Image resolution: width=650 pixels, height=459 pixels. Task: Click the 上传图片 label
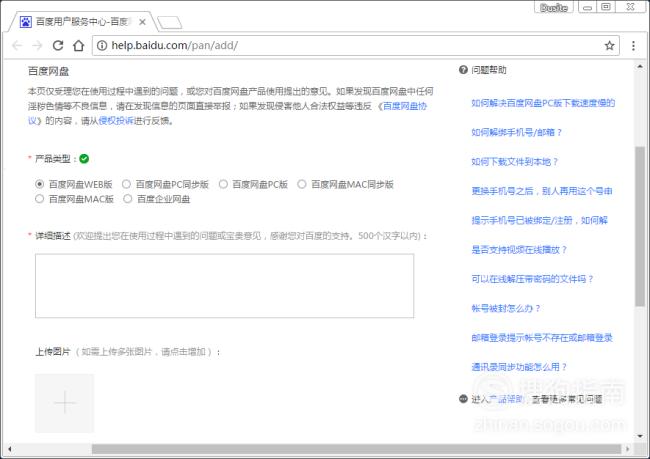(53, 352)
